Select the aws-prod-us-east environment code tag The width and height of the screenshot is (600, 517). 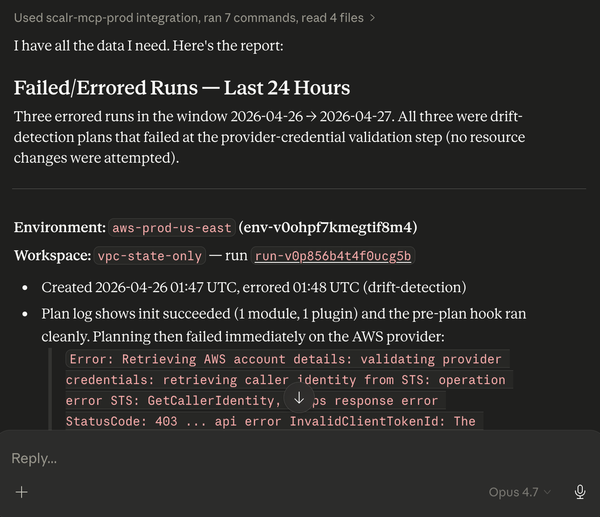click(x=171, y=228)
